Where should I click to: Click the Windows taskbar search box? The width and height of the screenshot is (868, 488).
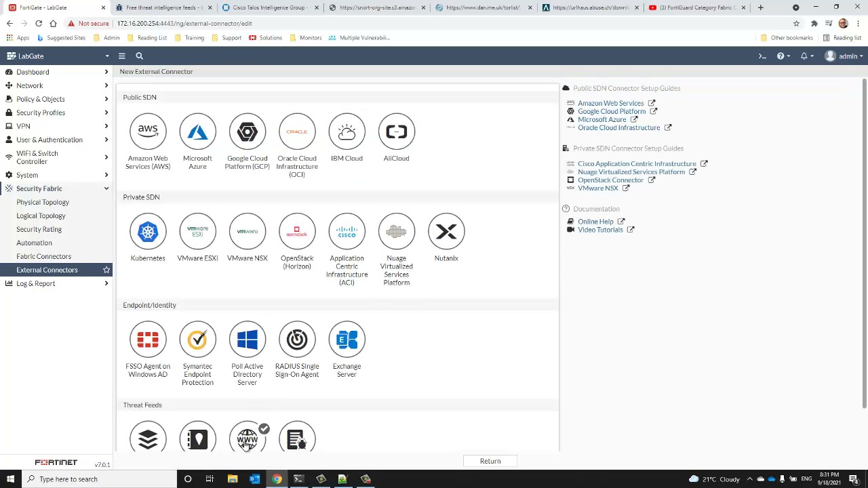pyautogui.click(x=98, y=479)
